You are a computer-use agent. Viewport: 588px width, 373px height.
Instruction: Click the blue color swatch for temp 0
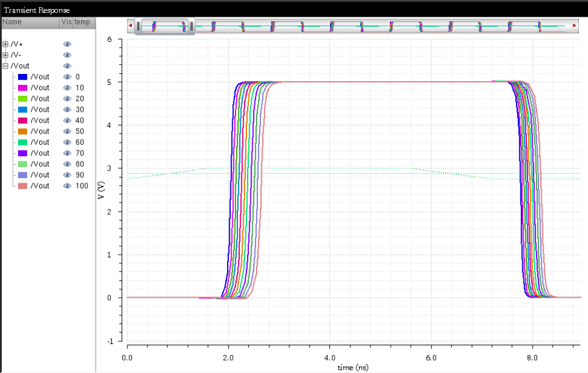pos(22,77)
